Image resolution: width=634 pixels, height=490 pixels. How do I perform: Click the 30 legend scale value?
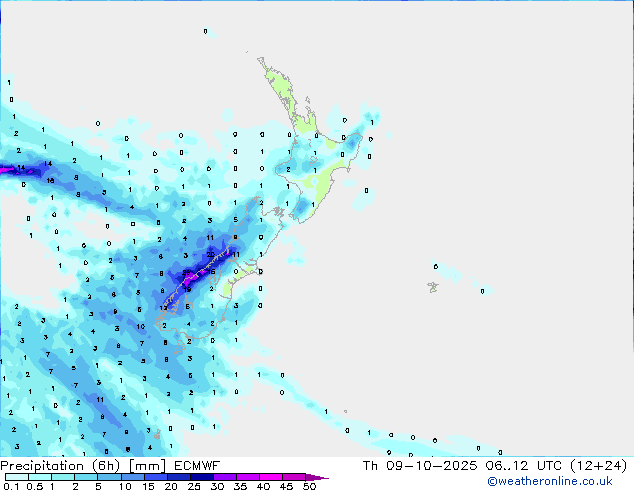[x=217, y=486]
